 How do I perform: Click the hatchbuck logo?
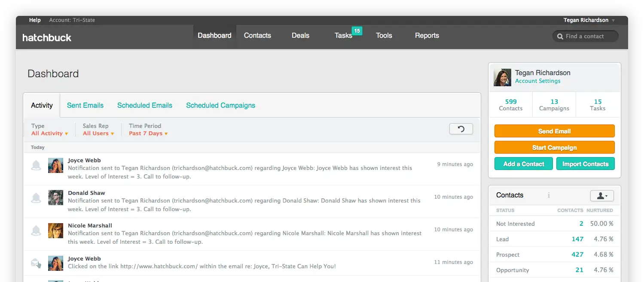point(47,37)
